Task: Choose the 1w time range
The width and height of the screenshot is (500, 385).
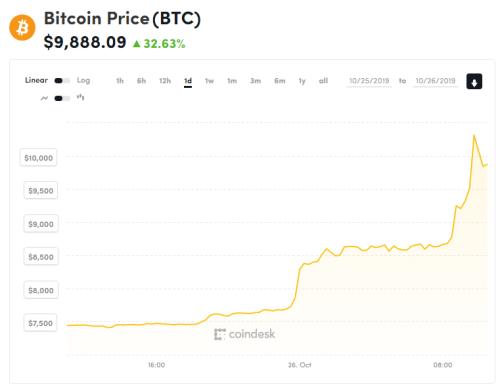Action: click(x=209, y=81)
